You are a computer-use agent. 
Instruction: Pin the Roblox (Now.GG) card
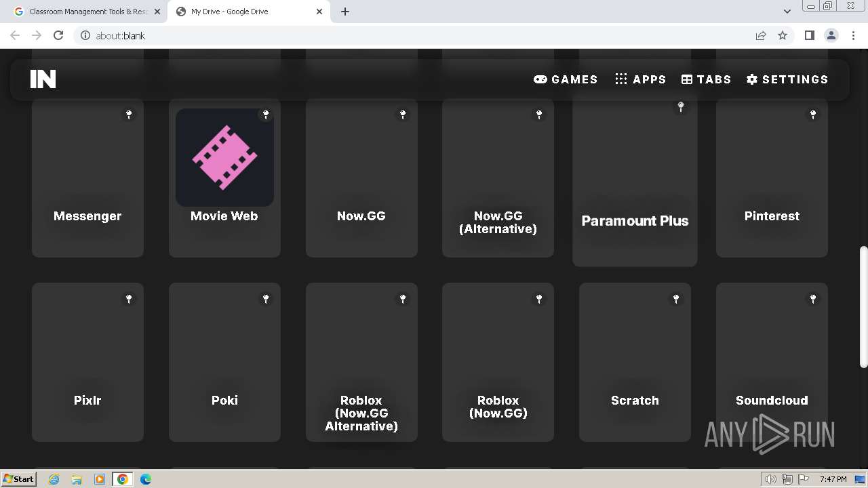point(539,299)
